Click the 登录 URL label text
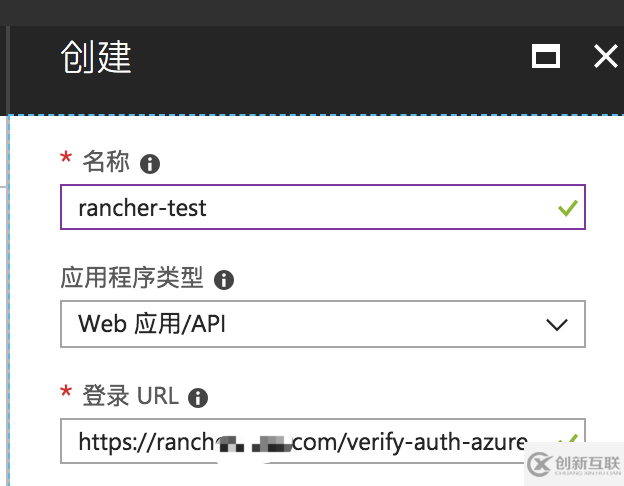This screenshot has width=624, height=486. (131, 396)
